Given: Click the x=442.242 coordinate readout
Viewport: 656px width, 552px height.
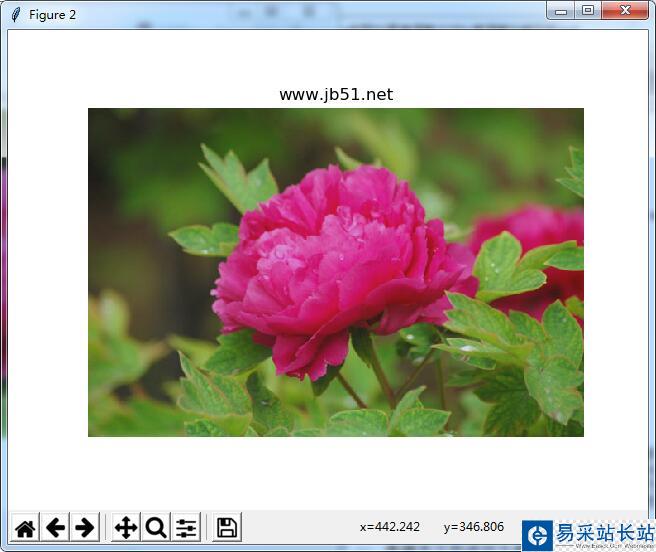Looking at the screenshot, I should pos(390,526).
